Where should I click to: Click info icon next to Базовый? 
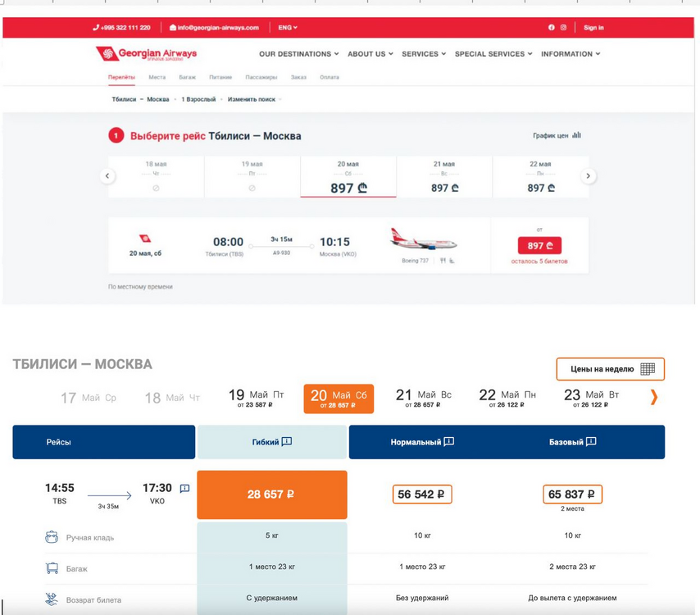click(591, 442)
